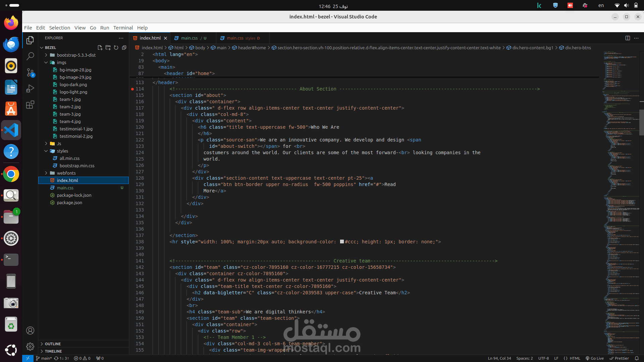Open the Terminal menu

123,28
